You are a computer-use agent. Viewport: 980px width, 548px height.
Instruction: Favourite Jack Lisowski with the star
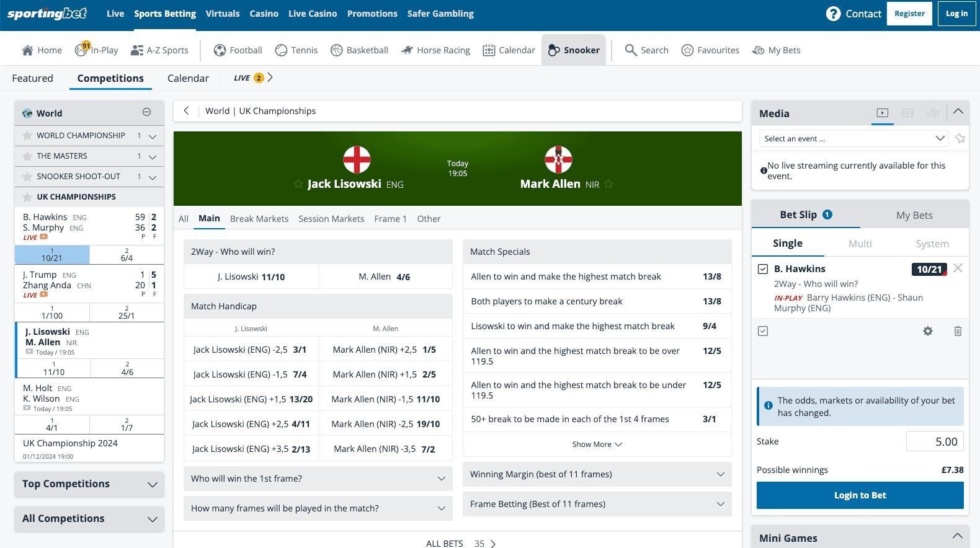(298, 183)
